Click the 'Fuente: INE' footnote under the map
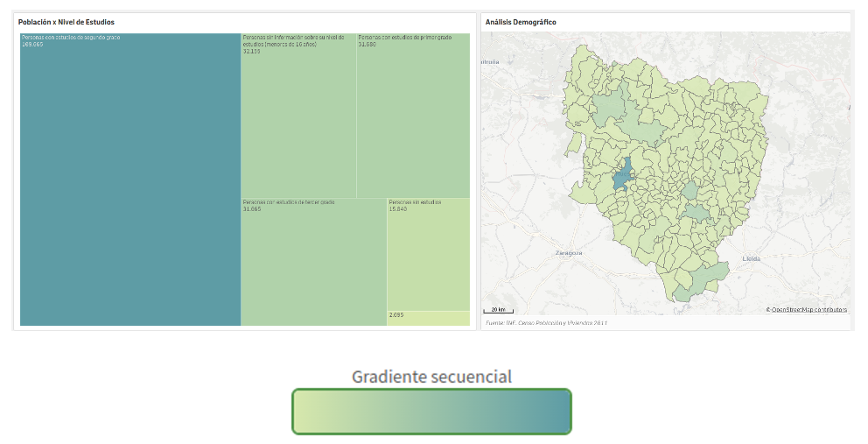Viewport: 868px width, 444px height. (x=546, y=322)
